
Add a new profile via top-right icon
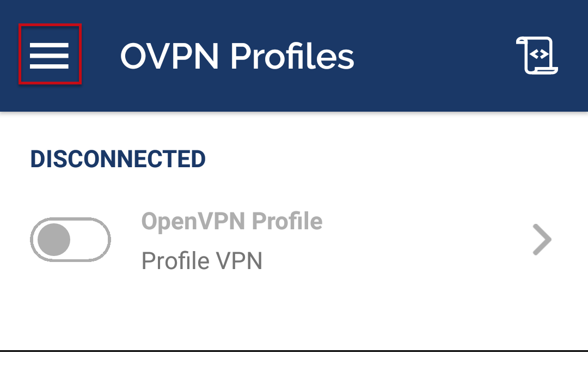(x=537, y=55)
